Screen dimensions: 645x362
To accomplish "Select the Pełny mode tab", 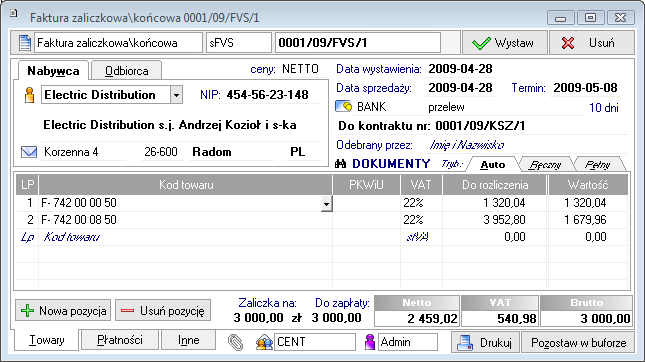I will coord(597,165).
